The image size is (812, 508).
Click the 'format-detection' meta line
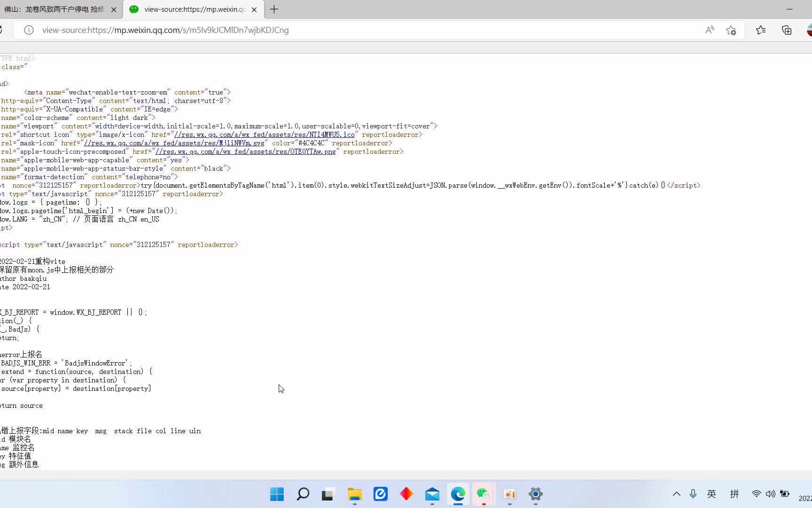(89, 177)
